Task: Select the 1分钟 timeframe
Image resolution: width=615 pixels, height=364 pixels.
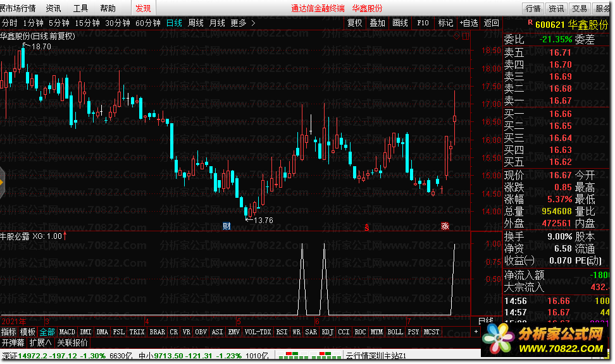Action: pyautogui.click(x=34, y=23)
